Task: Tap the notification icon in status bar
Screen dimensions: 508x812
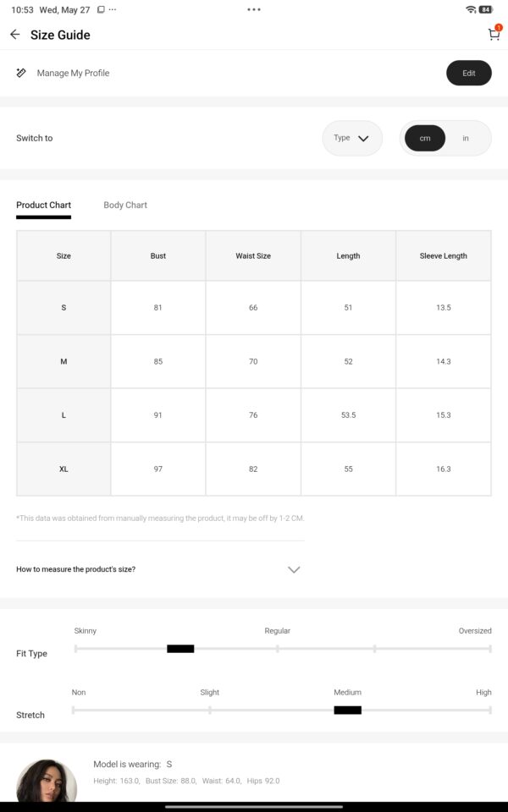Action: [101, 10]
